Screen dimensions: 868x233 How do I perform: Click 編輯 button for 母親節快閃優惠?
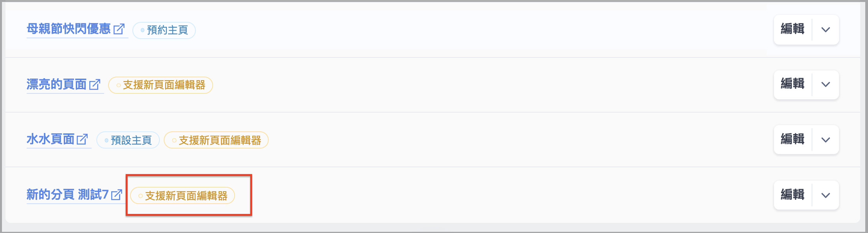coord(793,29)
